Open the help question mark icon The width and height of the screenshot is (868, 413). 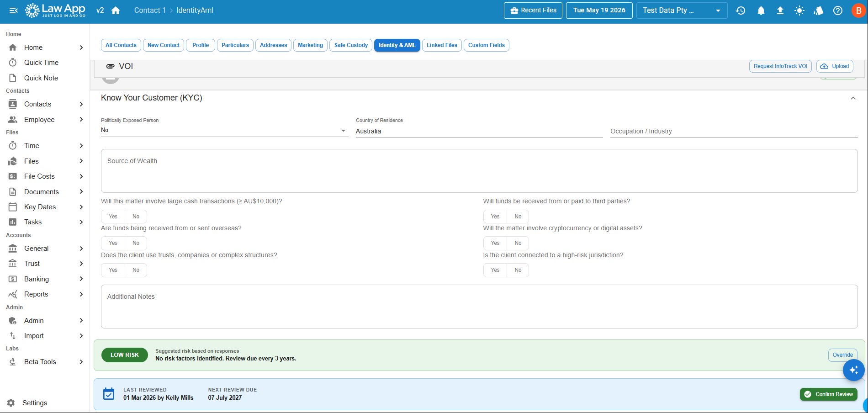837,10
